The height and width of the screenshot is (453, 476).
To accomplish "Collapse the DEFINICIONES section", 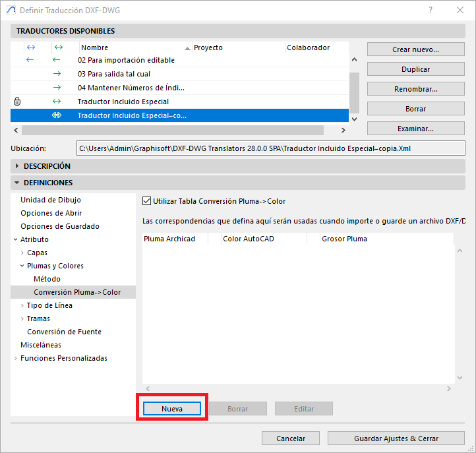I will (x=18, y=183).
